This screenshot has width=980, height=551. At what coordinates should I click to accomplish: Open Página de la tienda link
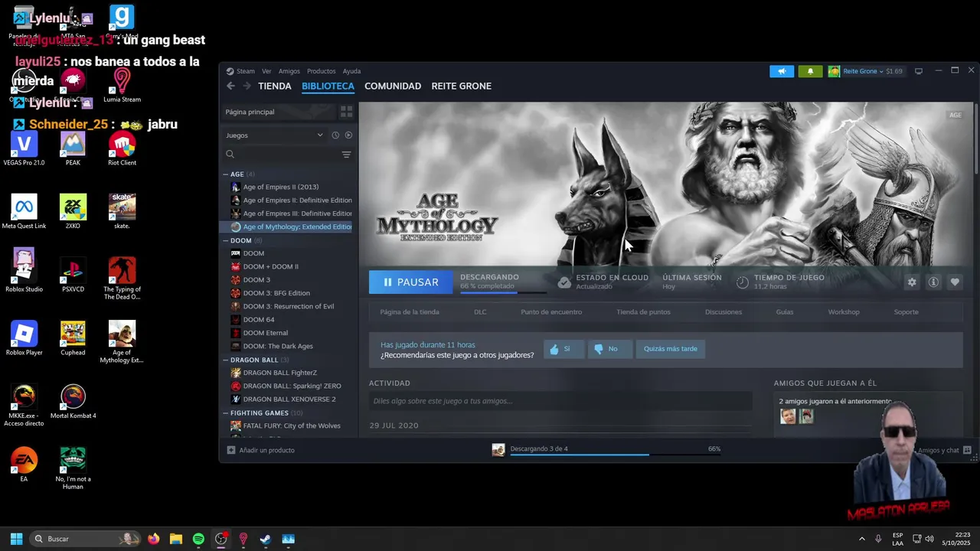tap(410, 312)
